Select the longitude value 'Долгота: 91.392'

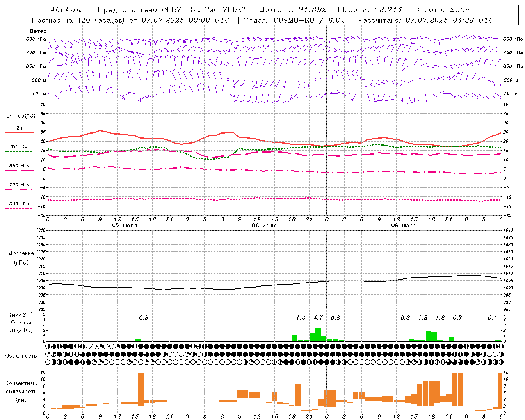click(293, 10)
